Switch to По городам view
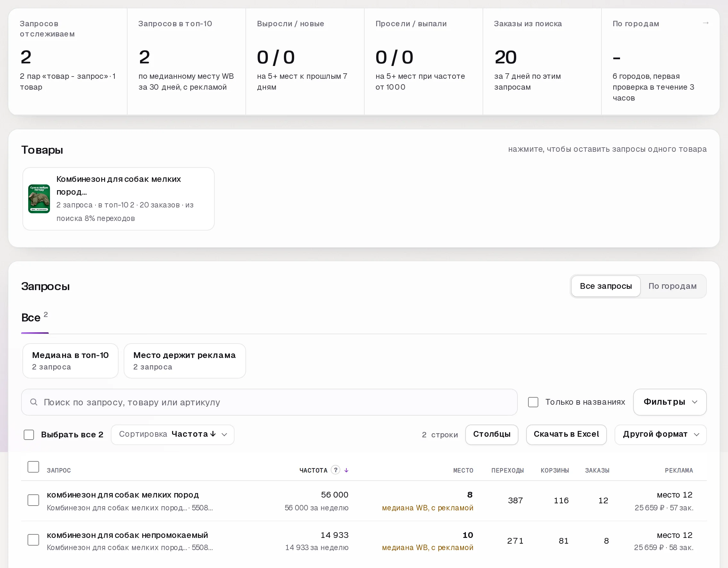 click(x=672, y=286)
